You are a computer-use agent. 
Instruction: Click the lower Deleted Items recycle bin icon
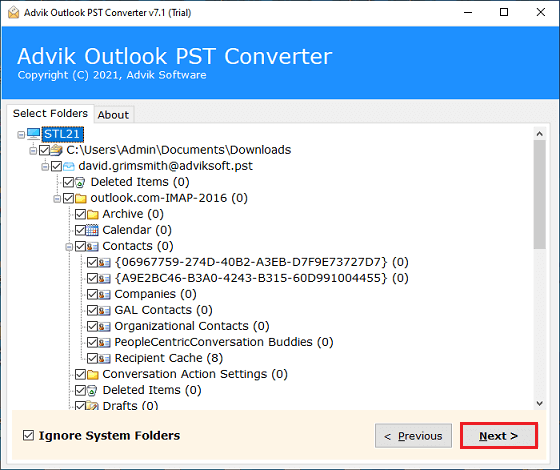click(x=92, y=390)
